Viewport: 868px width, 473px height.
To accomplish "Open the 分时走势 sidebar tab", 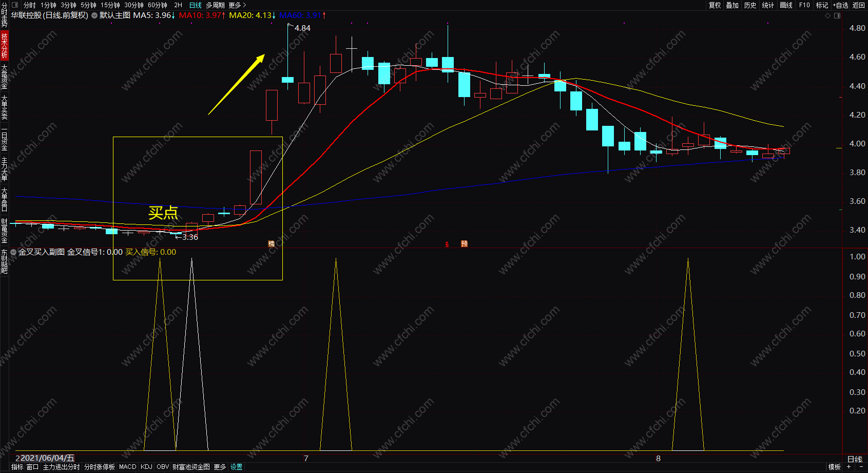I will 4,15.
